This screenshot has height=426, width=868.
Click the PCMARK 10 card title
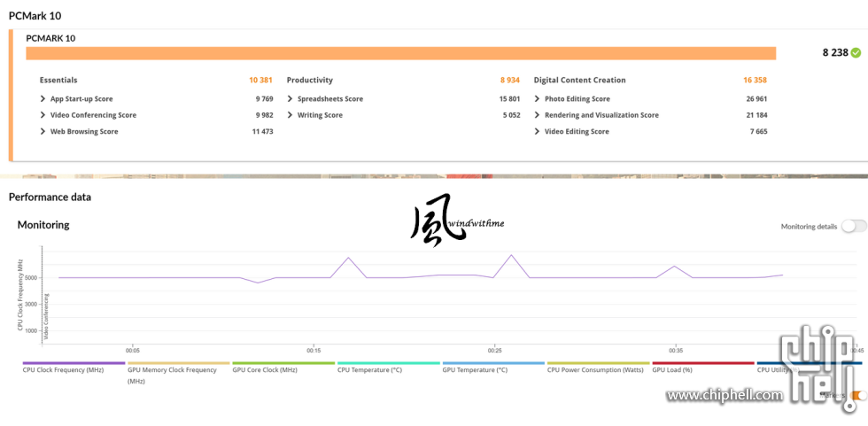(51, 38)
